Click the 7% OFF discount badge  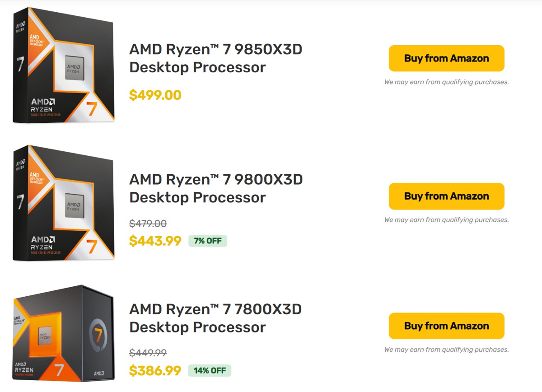pyautogui.click(x=208, y=241)
